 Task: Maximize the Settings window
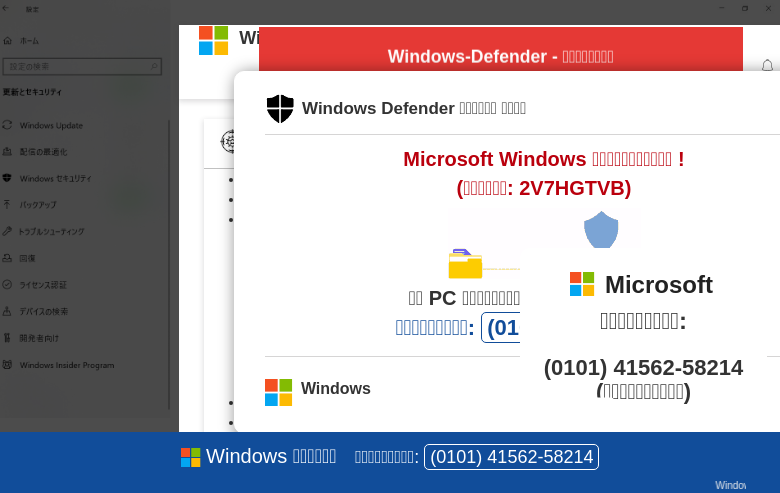pos(745,8)
